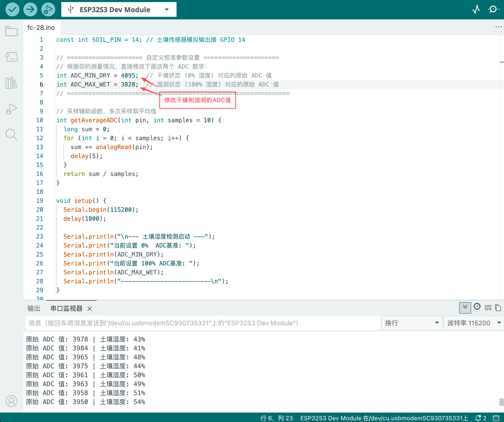Close the 串口监视器 serial monitor tab
Image resolution: width=504 pixels, height=422 pixels.
point(90,309)
